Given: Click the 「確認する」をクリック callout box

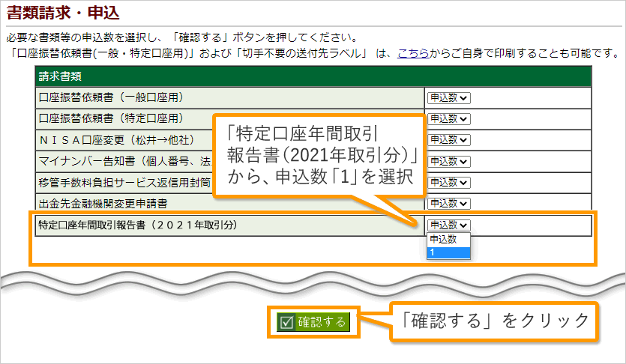Looking at the screenshot, I should click(x=495, y=322).
